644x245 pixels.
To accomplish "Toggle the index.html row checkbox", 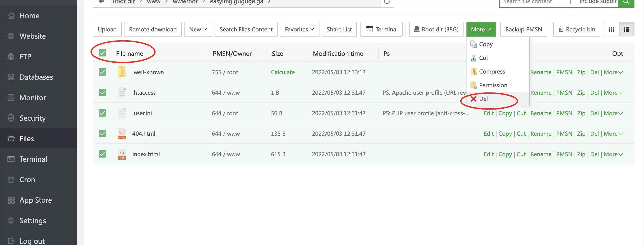I will pos(102,154).
